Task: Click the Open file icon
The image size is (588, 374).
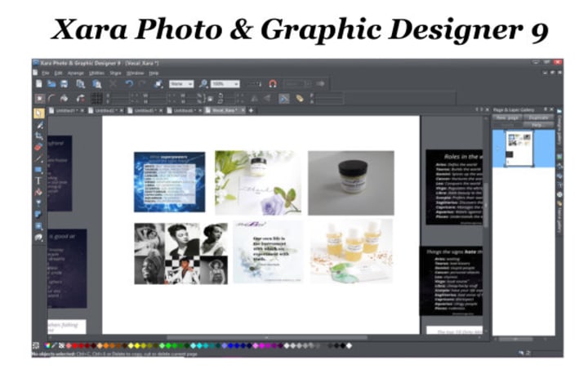Action: click(51, 83)
